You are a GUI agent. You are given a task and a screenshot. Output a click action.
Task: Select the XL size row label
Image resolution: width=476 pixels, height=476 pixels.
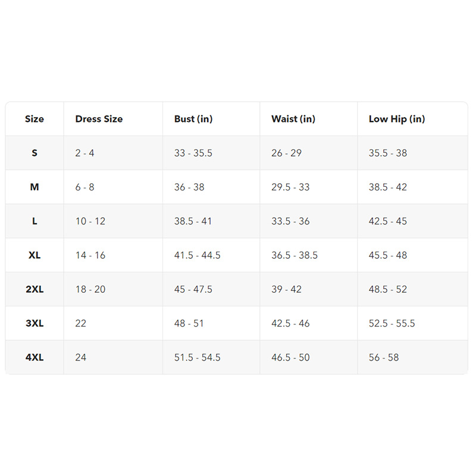(x=35, y=255)
